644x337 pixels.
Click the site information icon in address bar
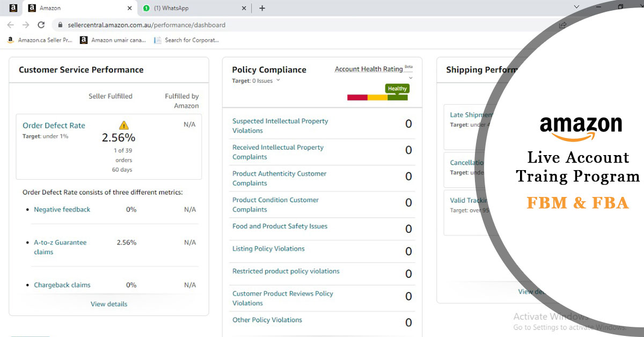tap(59, 25)
